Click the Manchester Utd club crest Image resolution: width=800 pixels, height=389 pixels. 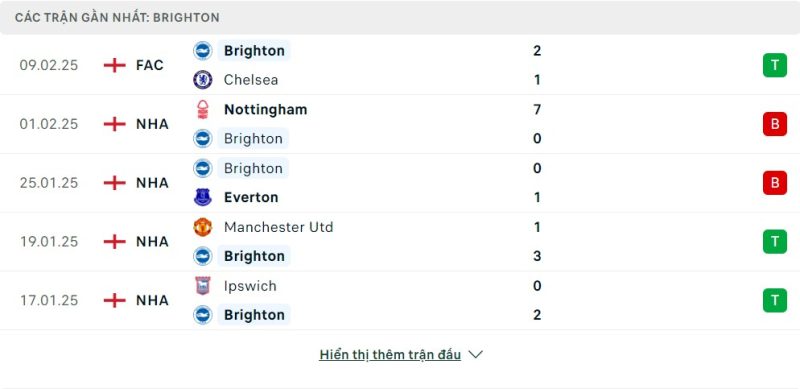tap(203, 227)
